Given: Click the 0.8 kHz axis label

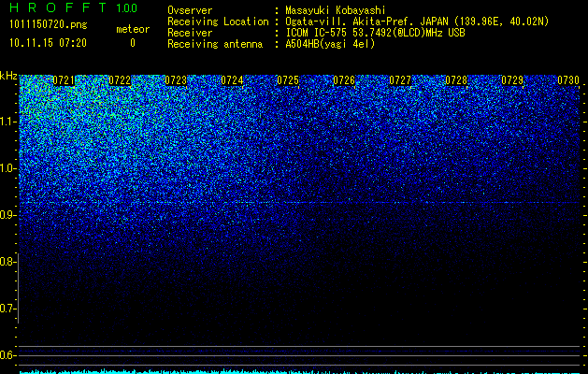Looking at the screenshot, I should click(x=7, y=262).
